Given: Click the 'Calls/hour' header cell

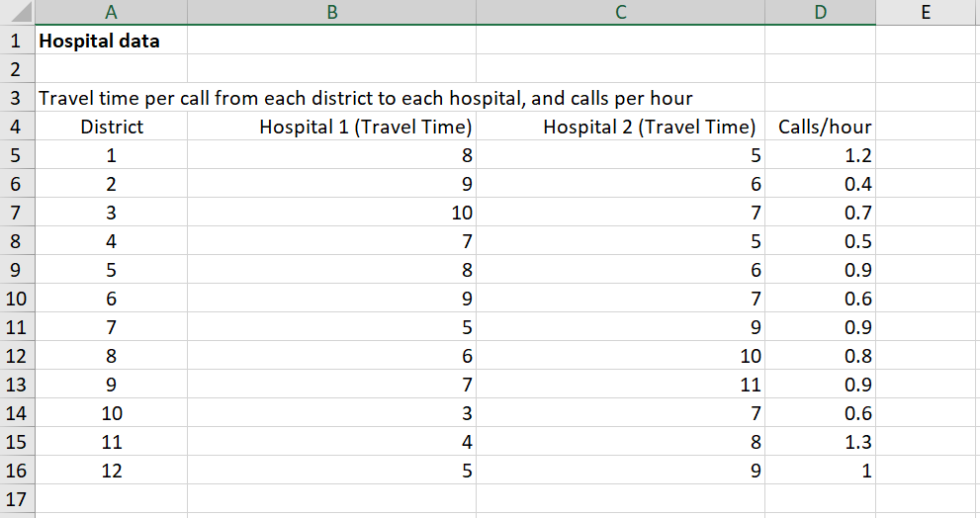Looking at the screenshot, I should [x=820, y=127].
